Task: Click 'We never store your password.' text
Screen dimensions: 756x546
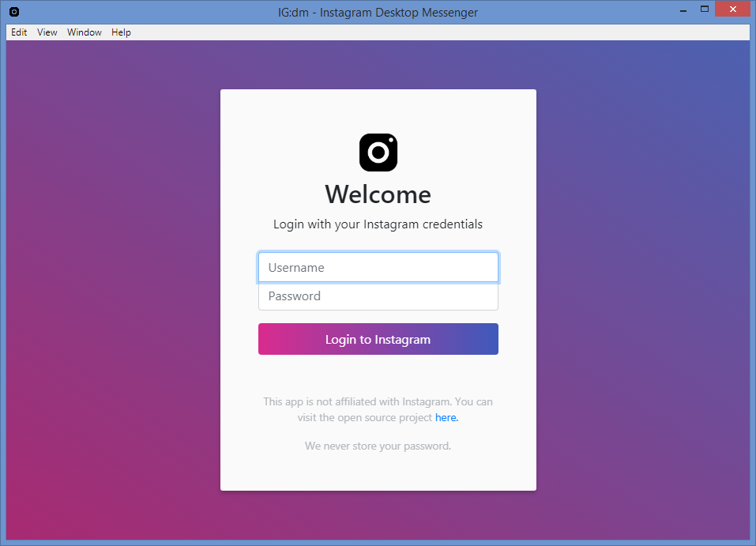Action: click(378, 446)
